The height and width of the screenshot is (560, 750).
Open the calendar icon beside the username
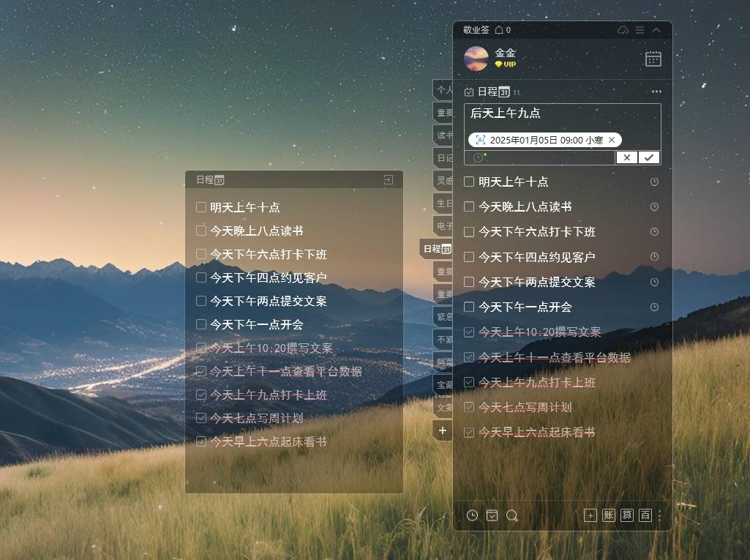653,59
